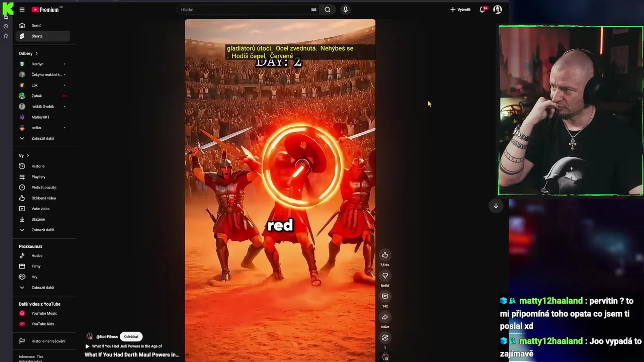Open the hamburger guide menu
The image size is (644, 362).
(22, 10)
